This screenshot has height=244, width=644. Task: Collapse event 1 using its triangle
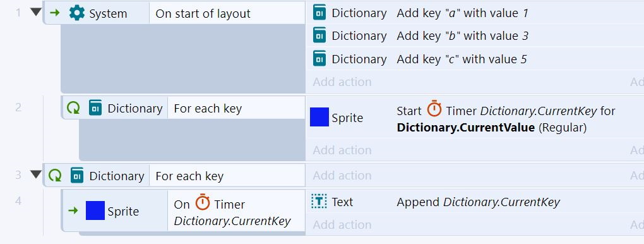36,13
